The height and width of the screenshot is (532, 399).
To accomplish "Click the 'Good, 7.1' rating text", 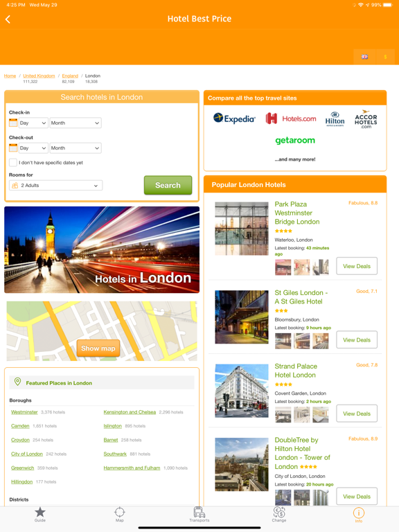I will click(x=366, y=291).
